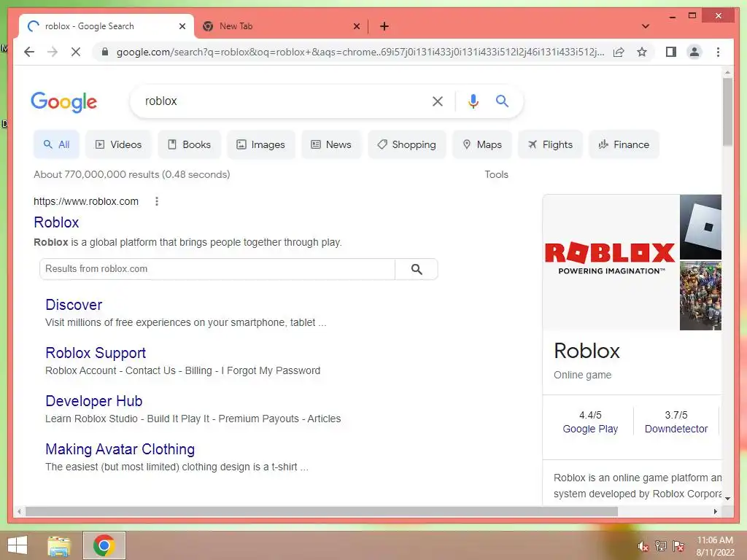Click the Chrome taskbar icon
The width and height of the screenshot is (747, 560).
104,545
